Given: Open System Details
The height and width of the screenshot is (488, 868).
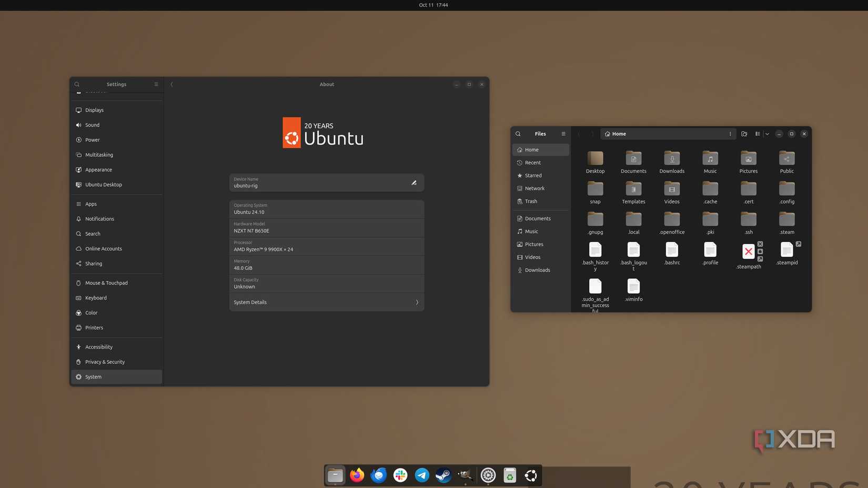Looking at the screenshot, I should click(x=326, y=302).
